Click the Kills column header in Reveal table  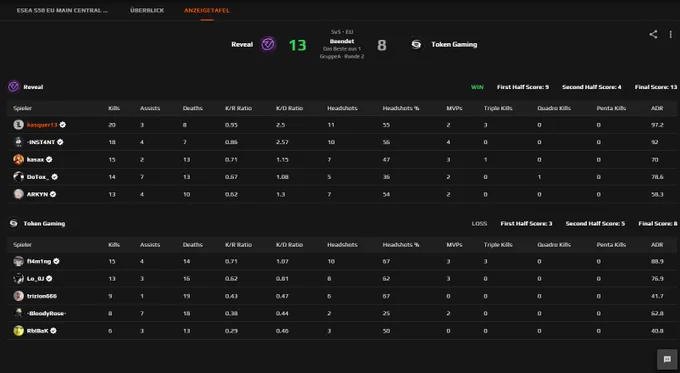coord(114,108)
